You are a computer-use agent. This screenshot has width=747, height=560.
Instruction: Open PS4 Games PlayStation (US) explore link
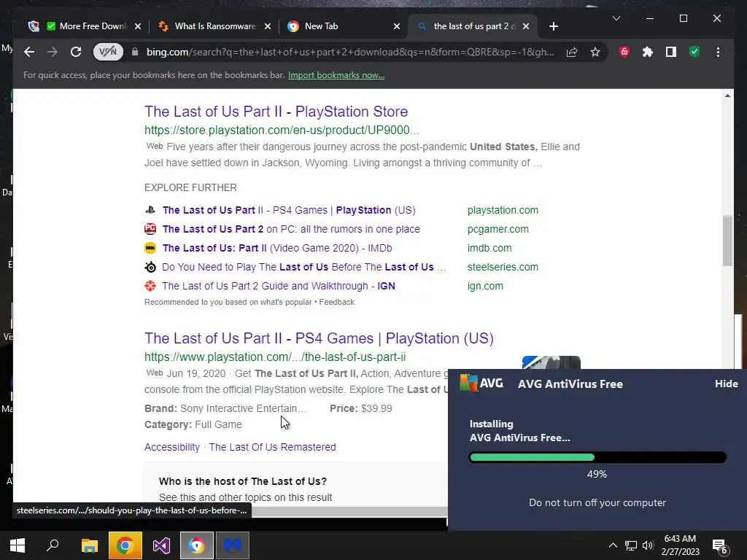(x=289, y=210)
